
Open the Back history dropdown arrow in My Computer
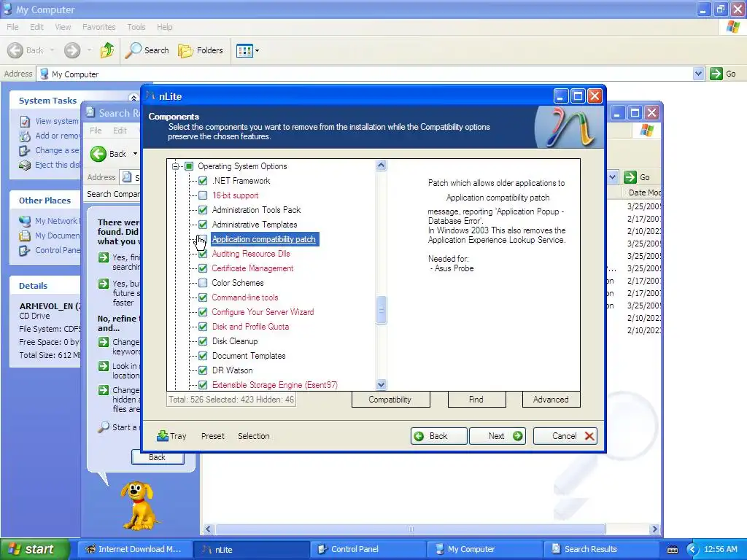point(52,50)
